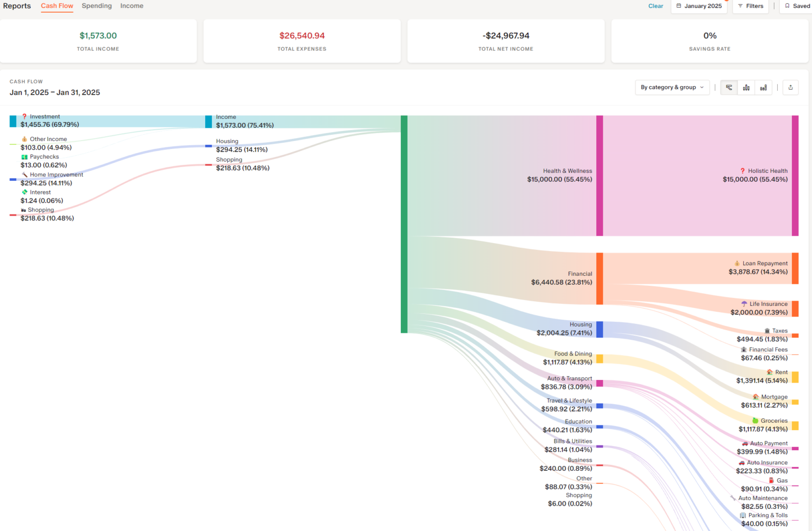Click the Life Insurance umbrella icon

(744, 304)
